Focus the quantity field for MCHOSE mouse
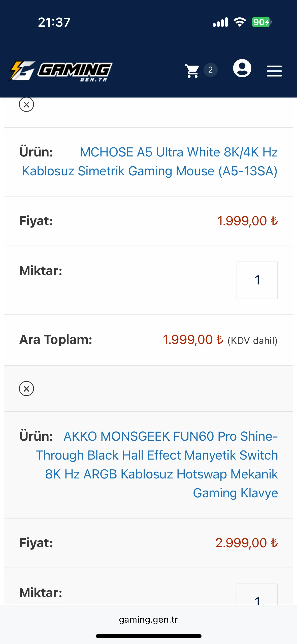Screen dimensions: 297x644 coord(257,280)
